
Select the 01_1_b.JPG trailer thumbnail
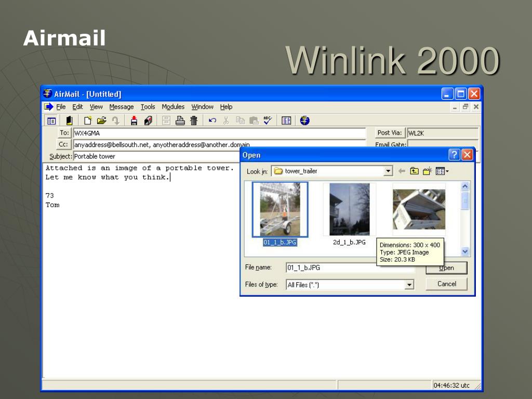click(280, 209)
